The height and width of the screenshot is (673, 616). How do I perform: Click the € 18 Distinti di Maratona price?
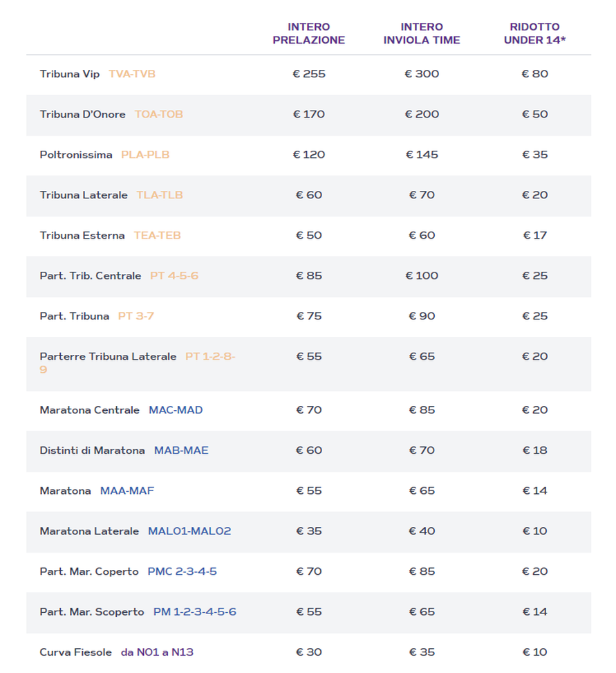534,450
